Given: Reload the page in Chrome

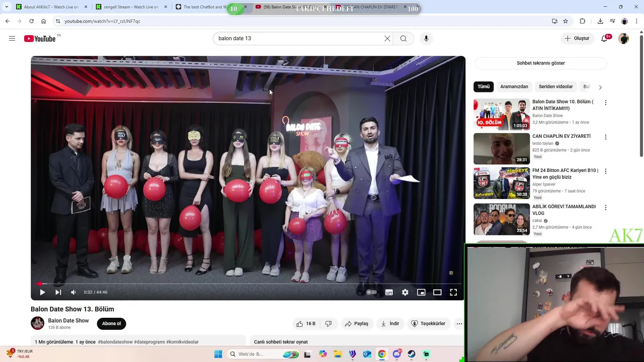Looking at the screenshot, I should (x=31, y=21).
